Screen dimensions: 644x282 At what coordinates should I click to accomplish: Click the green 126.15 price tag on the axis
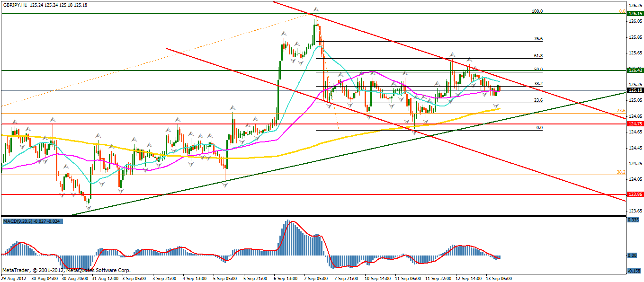pos(634,14)
